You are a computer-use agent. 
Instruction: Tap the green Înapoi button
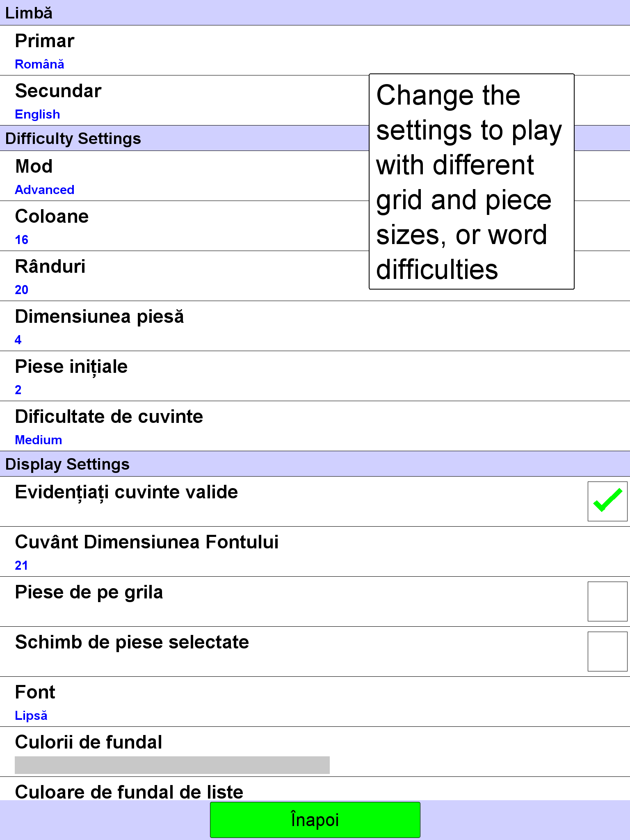315,819
